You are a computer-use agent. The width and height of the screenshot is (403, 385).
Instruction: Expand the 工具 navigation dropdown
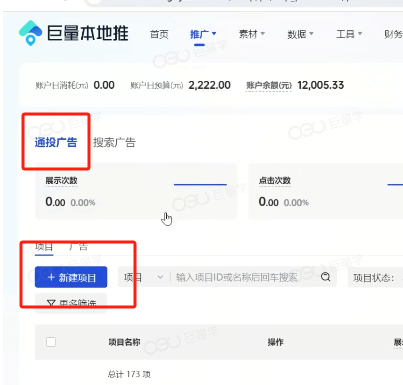(349, 34)
